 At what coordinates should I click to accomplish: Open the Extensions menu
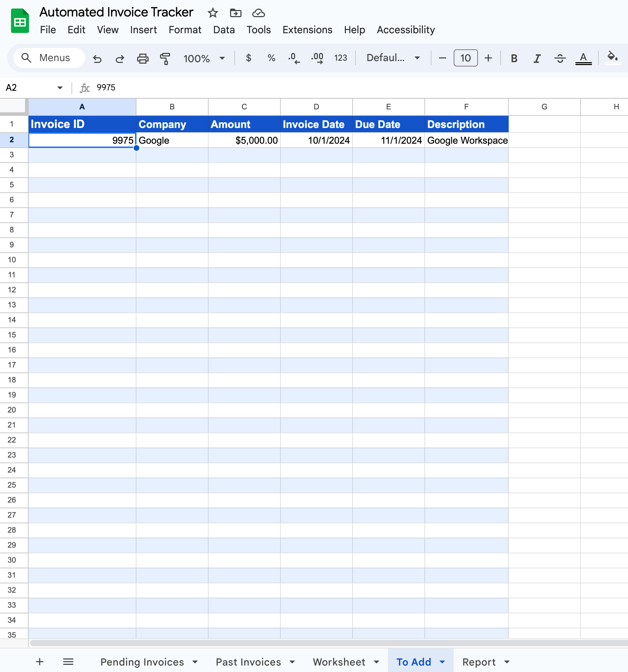point(307,30)
